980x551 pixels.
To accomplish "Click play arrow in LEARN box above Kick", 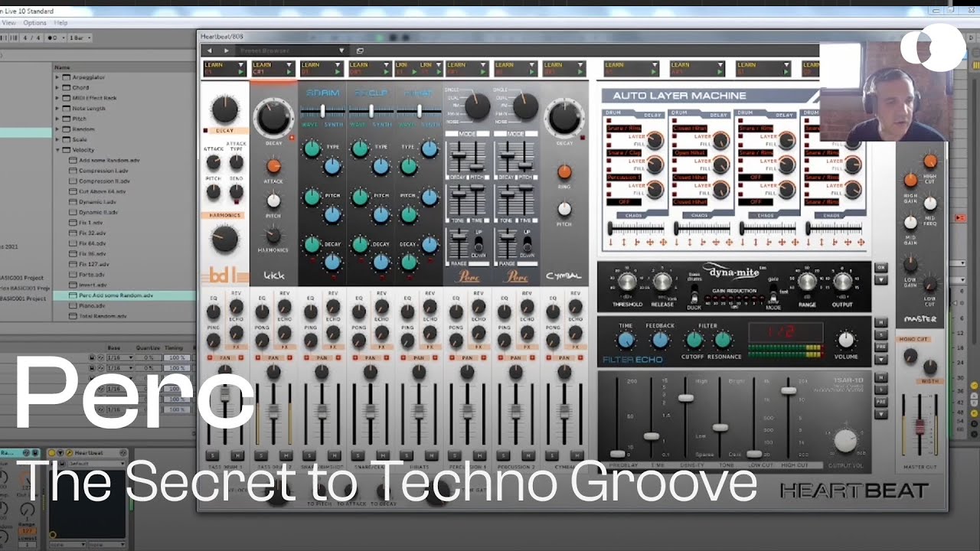I will (289, 71).
